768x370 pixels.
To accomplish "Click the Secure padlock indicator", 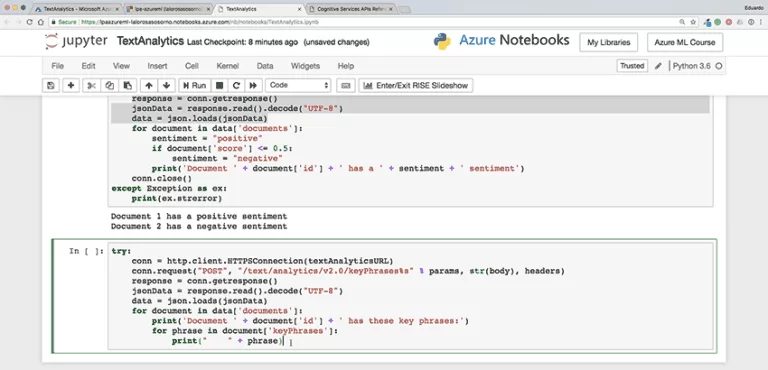I will point(65,22).
